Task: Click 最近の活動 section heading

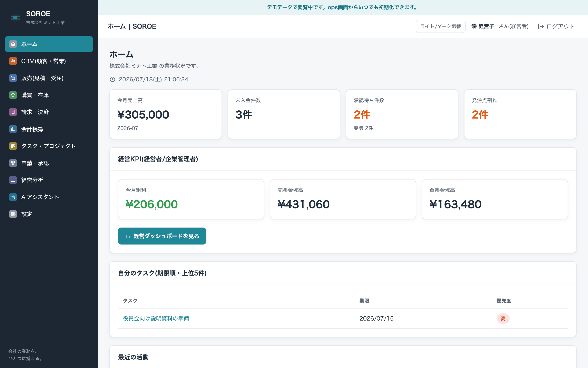Action: point(133,357)
